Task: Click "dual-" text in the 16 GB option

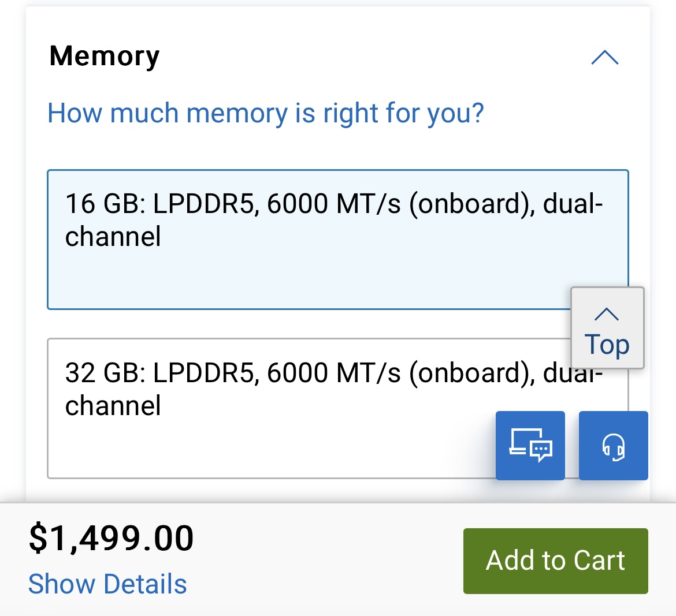Action: coord(573,204)
